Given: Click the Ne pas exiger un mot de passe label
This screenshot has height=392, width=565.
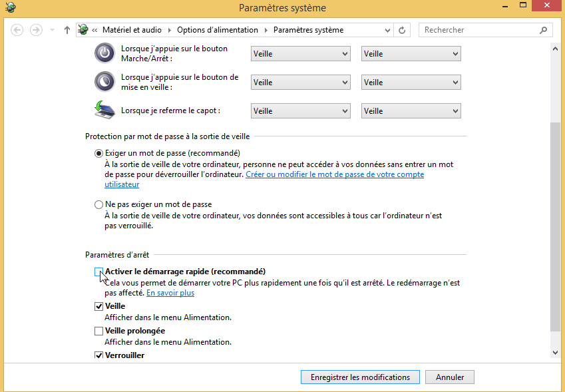Looking at the screenshot, I should [x=158, y=204].
